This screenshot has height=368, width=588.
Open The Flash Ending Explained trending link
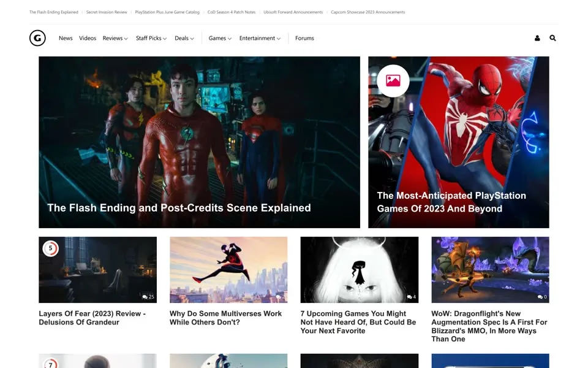(54, 12)
